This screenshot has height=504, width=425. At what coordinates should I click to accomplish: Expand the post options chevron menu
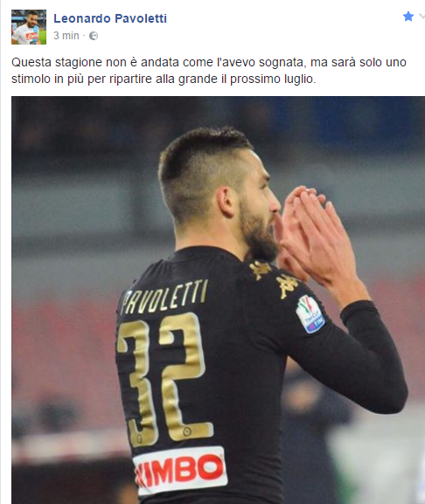(x=422, y=17)
